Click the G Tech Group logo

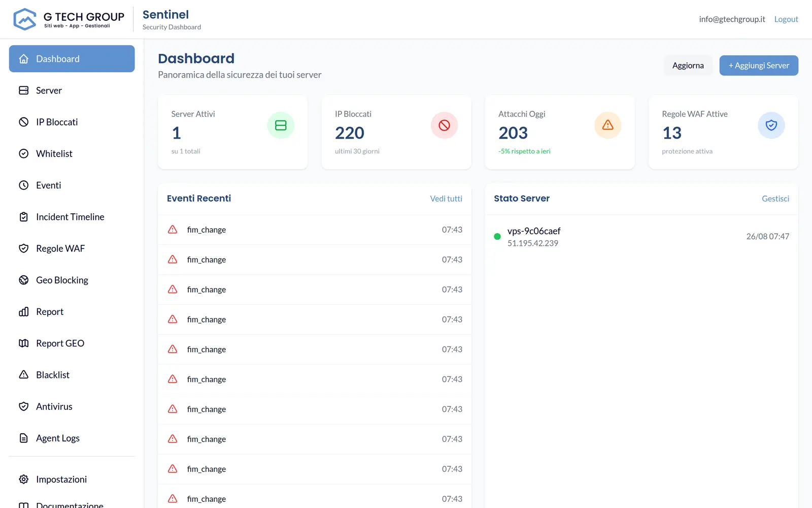pyautogui.click(x=69, y=19)
